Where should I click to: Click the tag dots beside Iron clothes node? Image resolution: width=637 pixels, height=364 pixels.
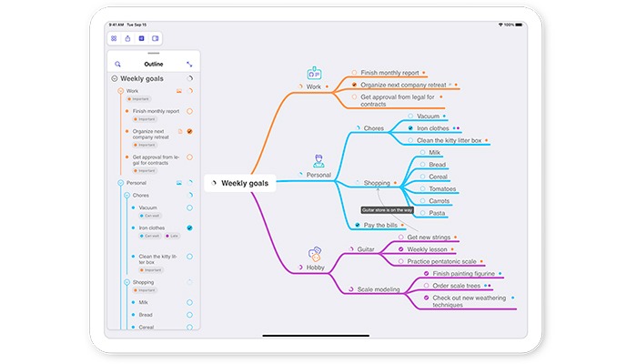pos(456,128)
